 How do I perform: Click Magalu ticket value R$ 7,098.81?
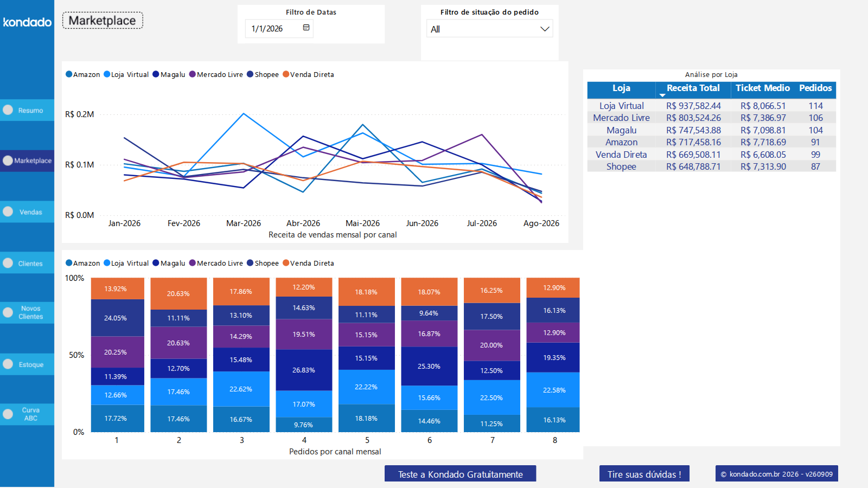click(763, 130)
